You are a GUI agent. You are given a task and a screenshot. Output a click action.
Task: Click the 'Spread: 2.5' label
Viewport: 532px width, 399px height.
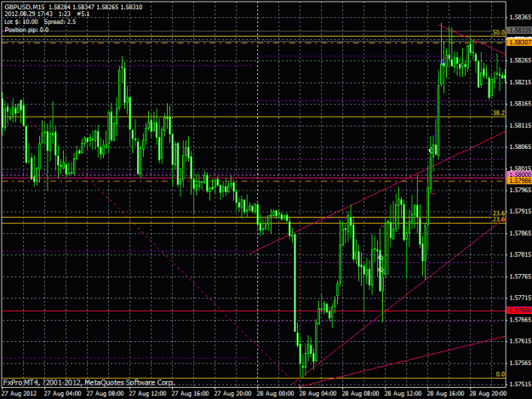(60, 22)
